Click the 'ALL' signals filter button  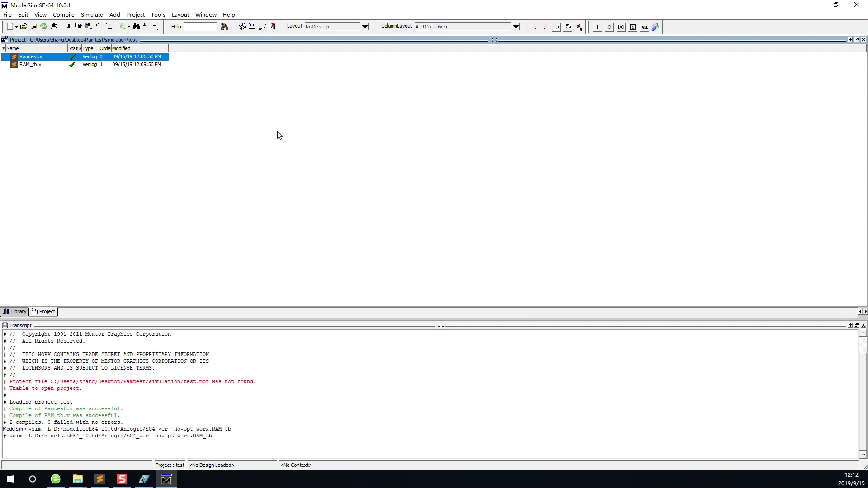tap(645, 27)
